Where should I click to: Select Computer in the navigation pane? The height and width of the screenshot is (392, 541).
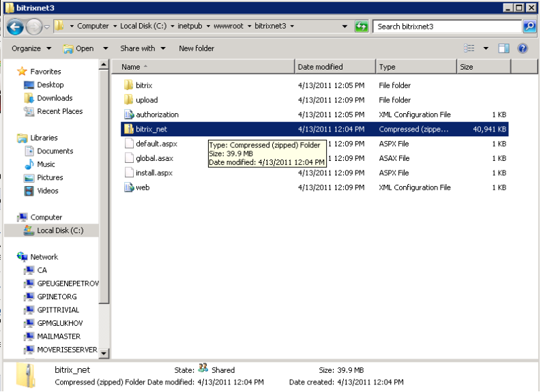click(46, 217)
